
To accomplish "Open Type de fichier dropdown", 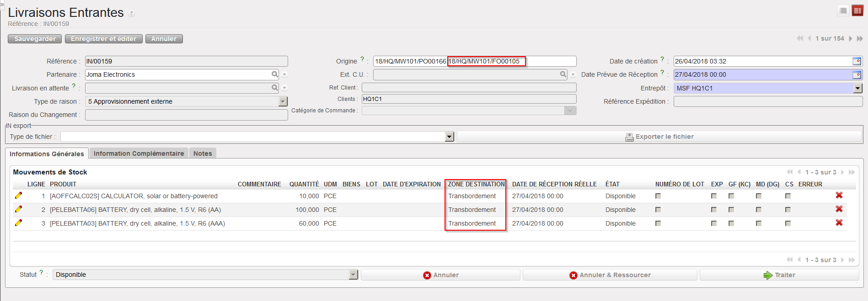I will (450, 137).
